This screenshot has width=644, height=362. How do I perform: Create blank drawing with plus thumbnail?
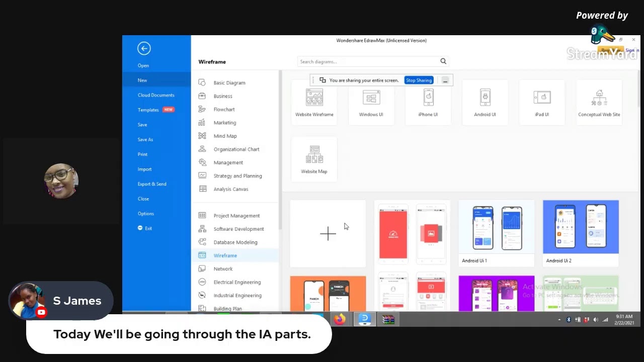(328, 233)
